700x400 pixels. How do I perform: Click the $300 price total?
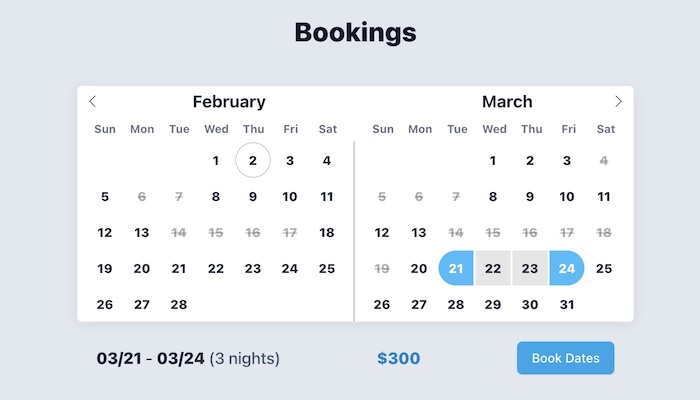click(399, 358)
